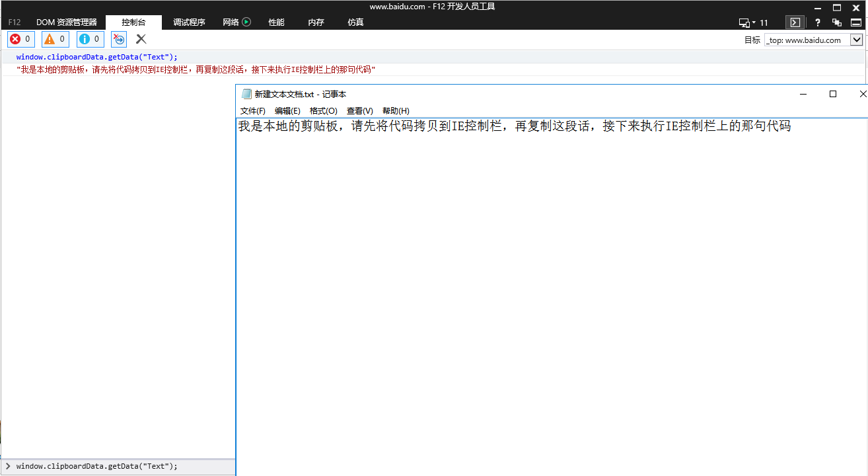Click the F12 label in the tab bar

15,22
